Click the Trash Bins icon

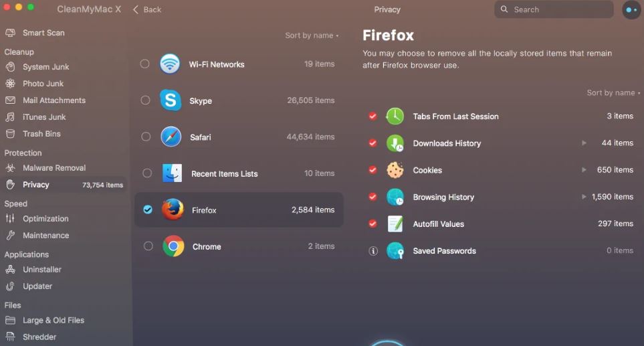click(10, 134)
